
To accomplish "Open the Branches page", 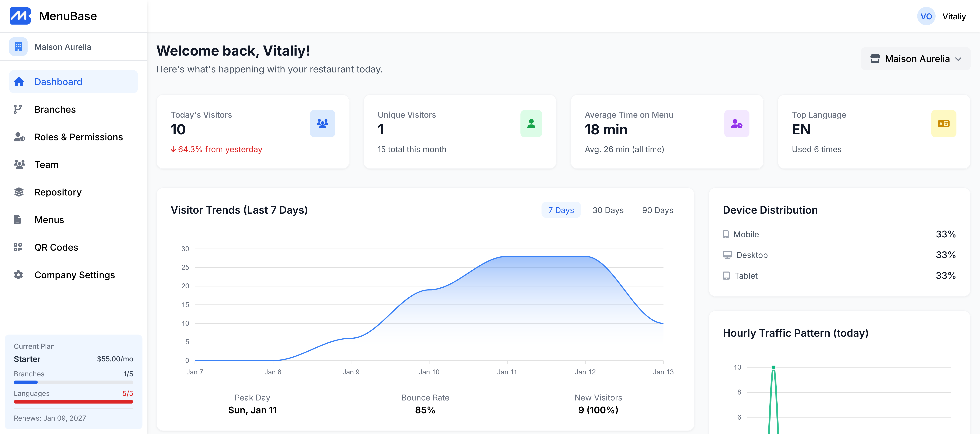I will 55,110.
